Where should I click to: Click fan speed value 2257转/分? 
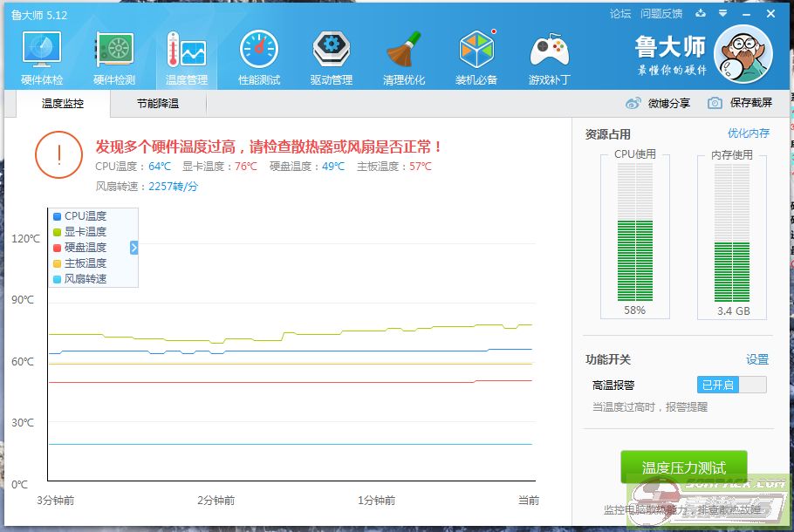[x=173, y=187]
